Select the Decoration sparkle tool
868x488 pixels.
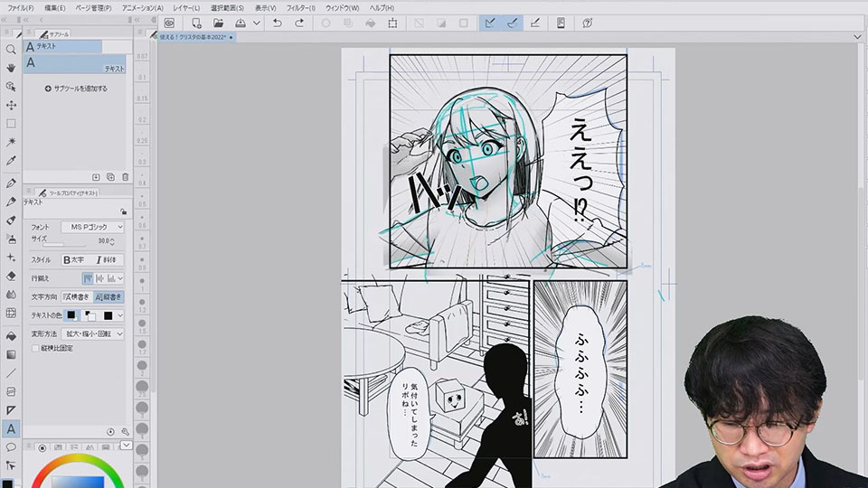coord(11,258)
